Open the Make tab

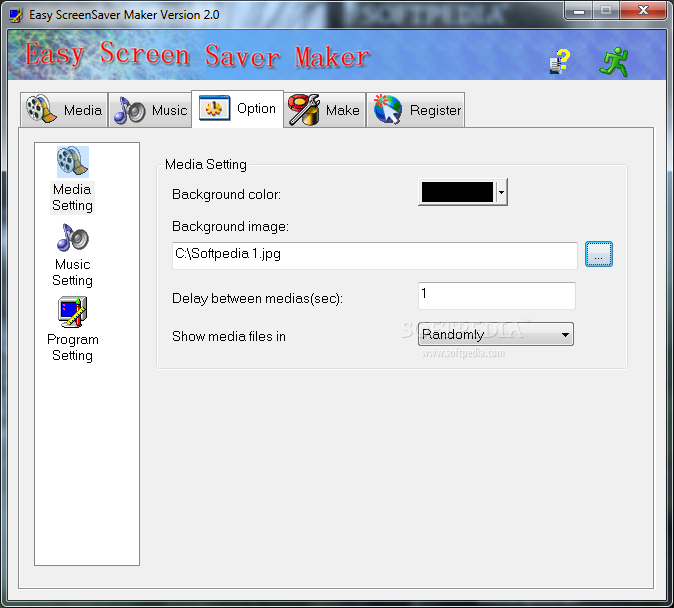click(325, 110)
